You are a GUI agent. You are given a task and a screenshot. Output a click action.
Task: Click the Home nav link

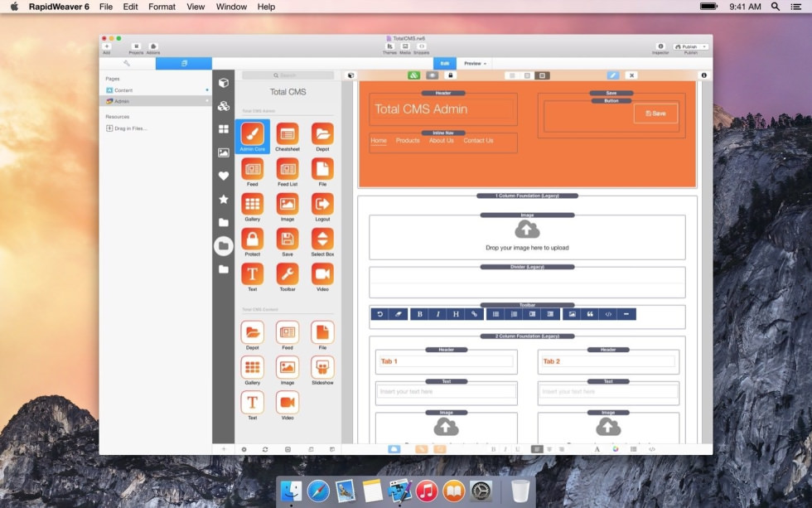point(379,140)
